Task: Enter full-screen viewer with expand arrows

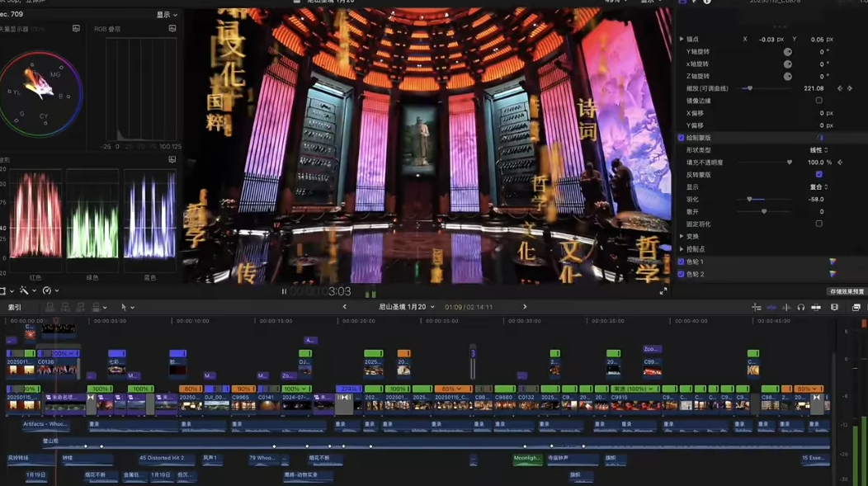Action: 663,291
